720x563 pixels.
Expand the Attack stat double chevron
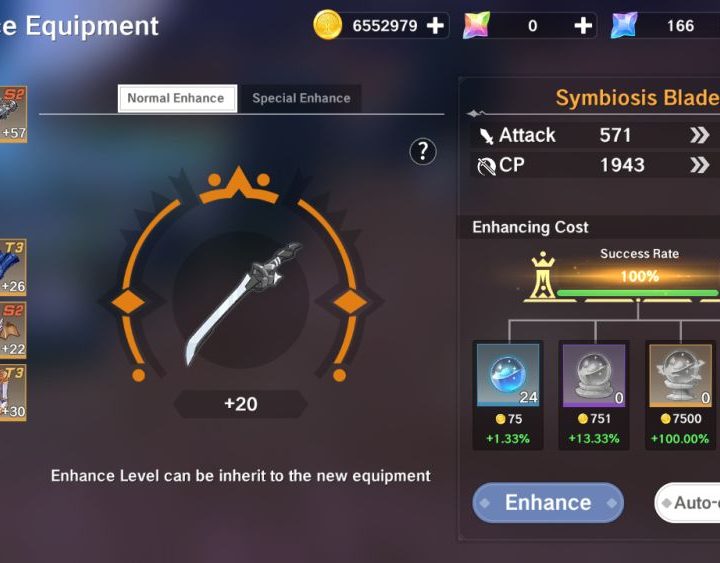[x=699, y=135]
